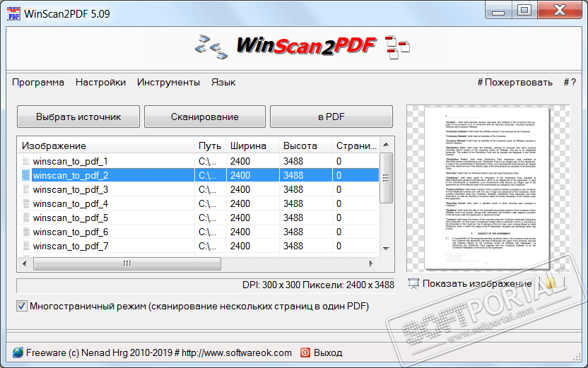This screenshot has height=368, width=588.
Task: Select the winscan_to_pdf_1 row
Action: [199, 161]
